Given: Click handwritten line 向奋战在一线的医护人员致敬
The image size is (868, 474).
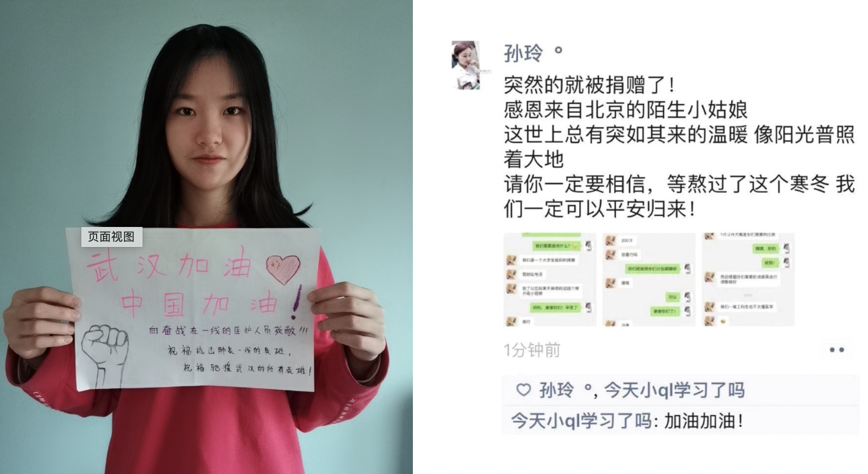Looking at the screenshot, I should click(x=228, y=330).
